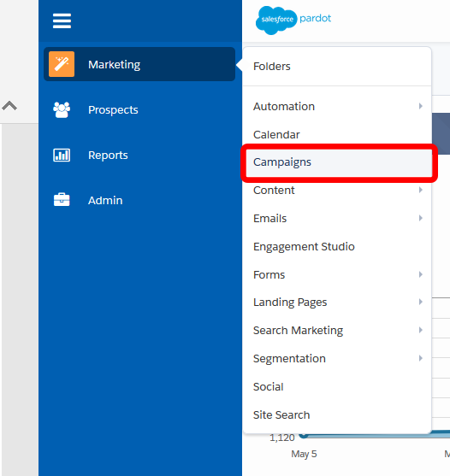
Task: Click the Reports bar chart icon
Action: (x=62, y=156)
